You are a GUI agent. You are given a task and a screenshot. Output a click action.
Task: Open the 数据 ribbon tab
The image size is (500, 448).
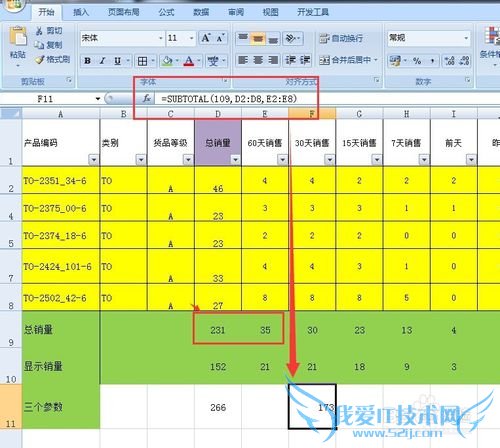pos(201,12)
